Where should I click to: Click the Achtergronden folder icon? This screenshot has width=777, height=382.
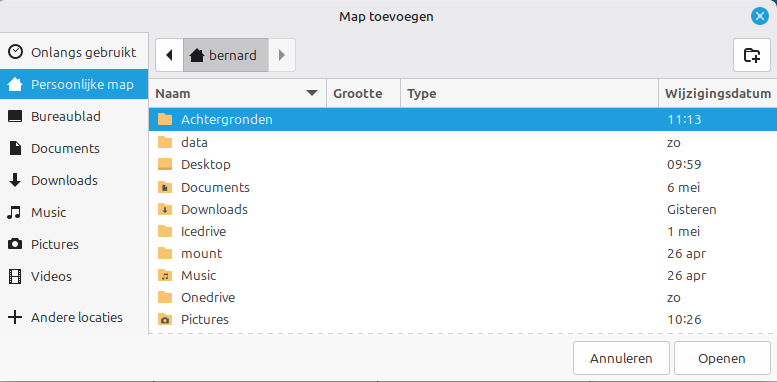[165, 119]
